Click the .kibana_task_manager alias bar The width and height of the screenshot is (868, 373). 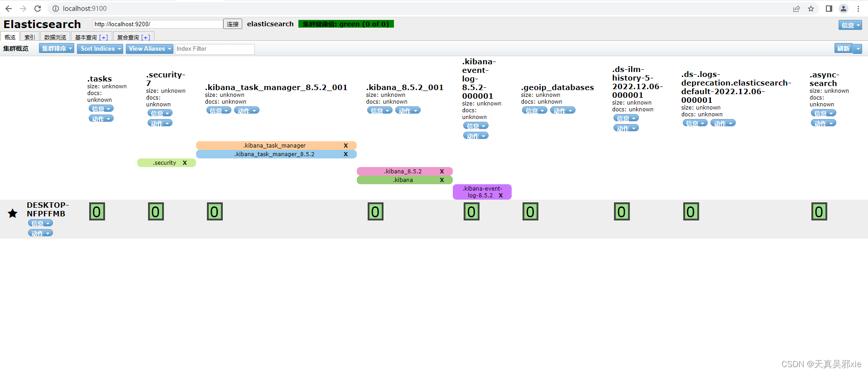tap(276, 145)
